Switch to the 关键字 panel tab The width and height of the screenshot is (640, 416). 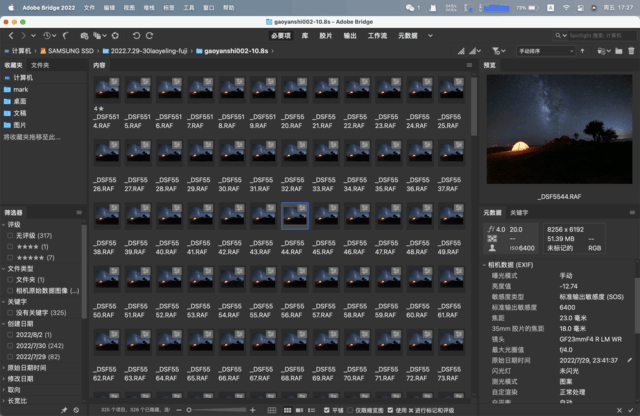519,213
